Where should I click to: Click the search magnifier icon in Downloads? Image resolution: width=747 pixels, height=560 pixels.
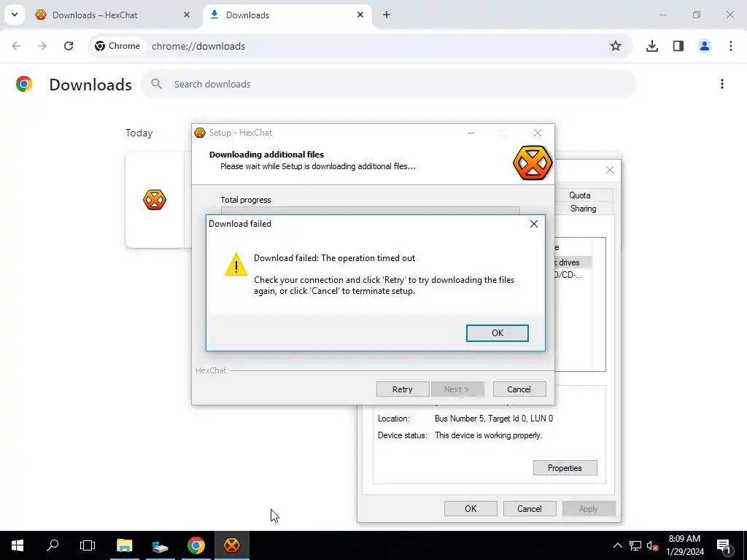tap(156, 85)
